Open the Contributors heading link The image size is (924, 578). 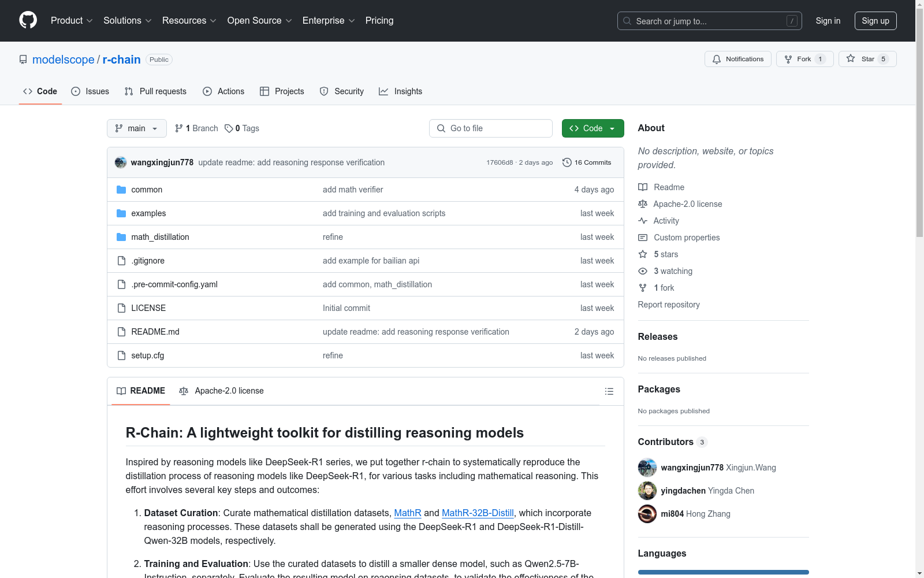(672, 442)
